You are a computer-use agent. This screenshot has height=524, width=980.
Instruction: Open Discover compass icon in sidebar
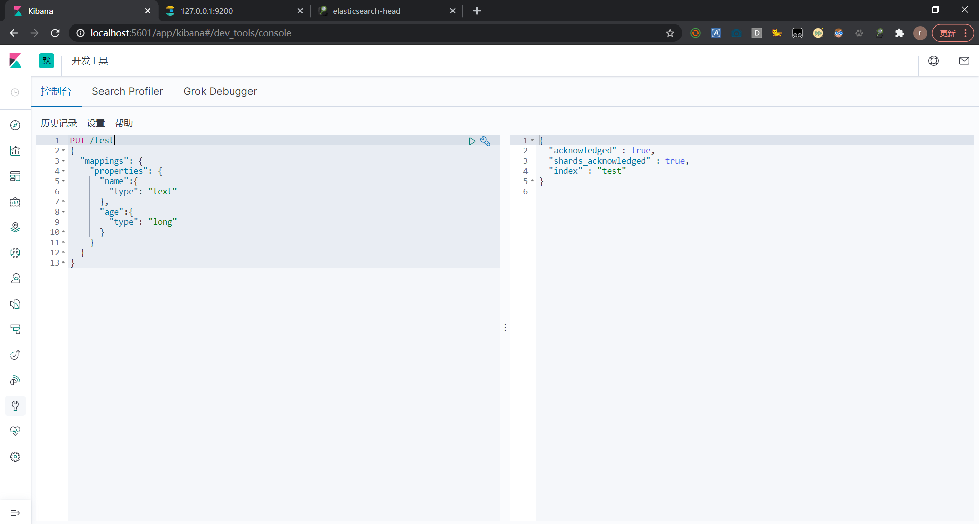(15, 125)
